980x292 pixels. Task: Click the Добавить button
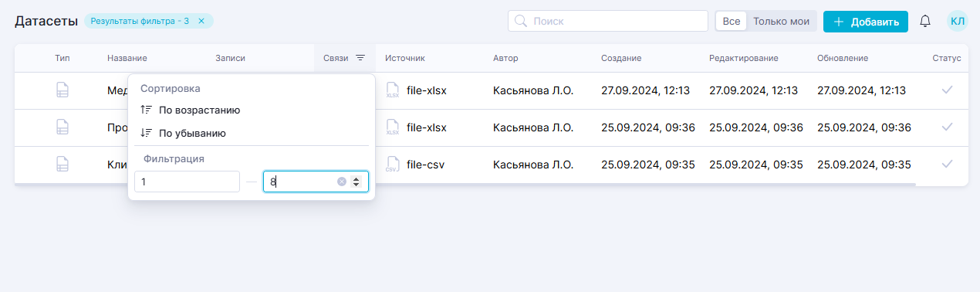[x=866, y=22]
